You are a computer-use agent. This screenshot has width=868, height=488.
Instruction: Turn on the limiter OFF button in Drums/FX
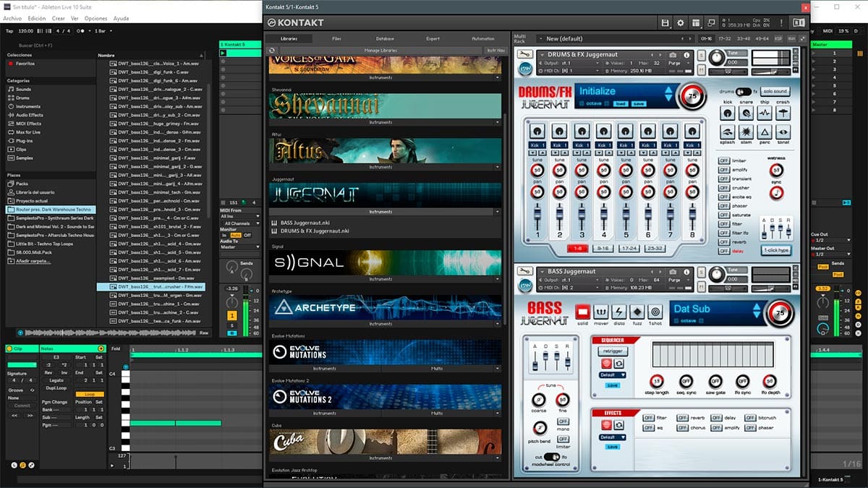[723, 160]
